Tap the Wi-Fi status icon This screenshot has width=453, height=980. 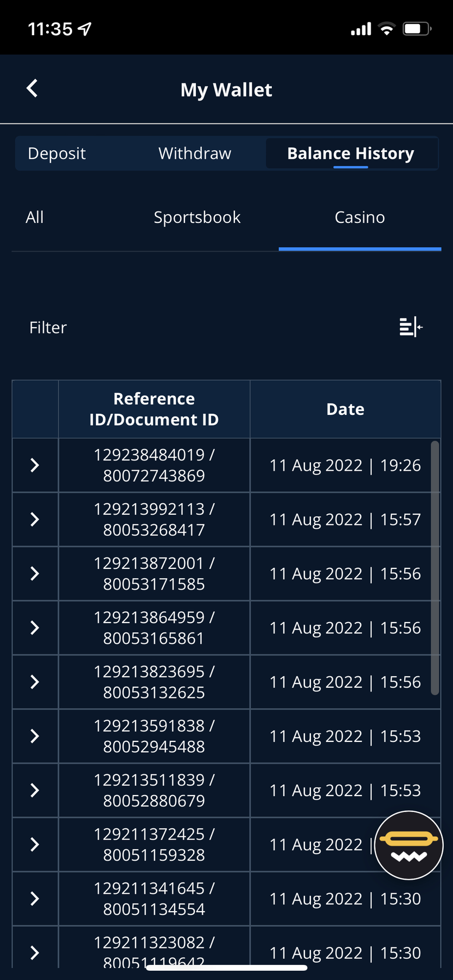click(386, 29)
